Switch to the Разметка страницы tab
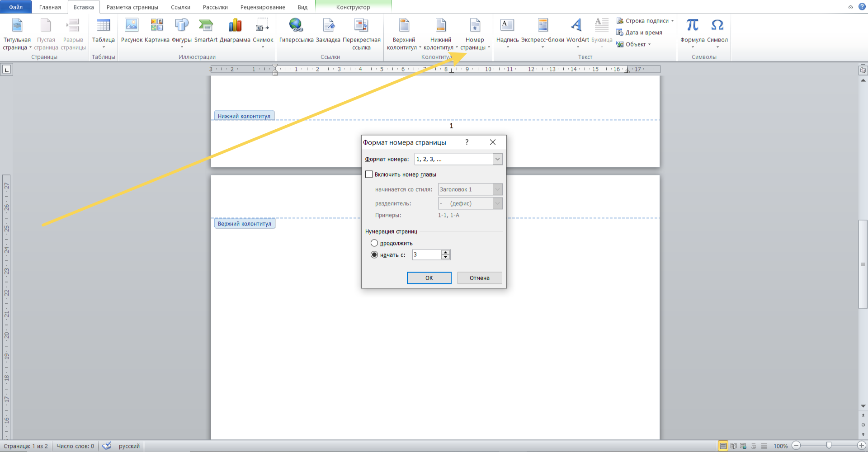Image resolution: width=868 pixels, height=452 pixels. tap(132, 7)
